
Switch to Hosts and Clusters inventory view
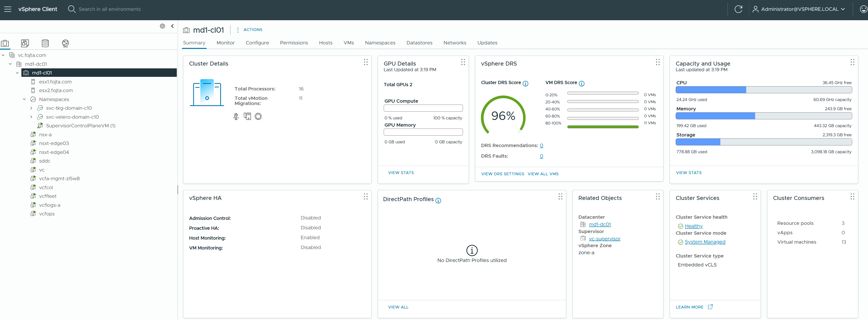pos(5,43)
